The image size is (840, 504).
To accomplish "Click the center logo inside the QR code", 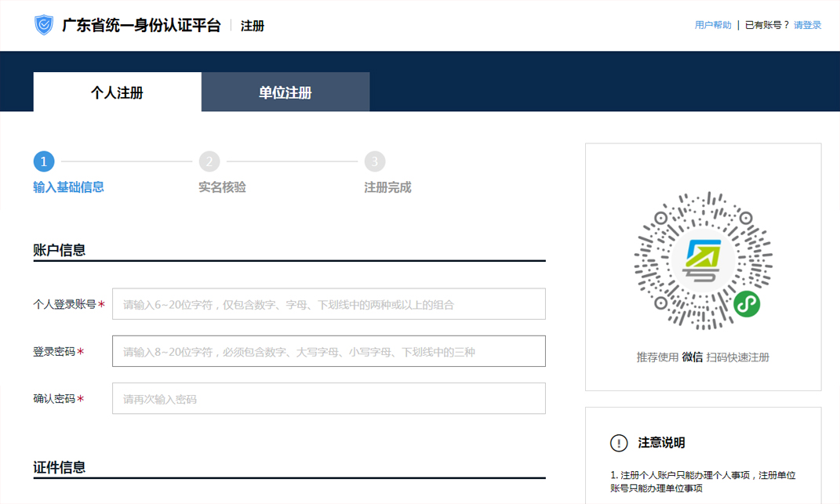I will point(703,258).
